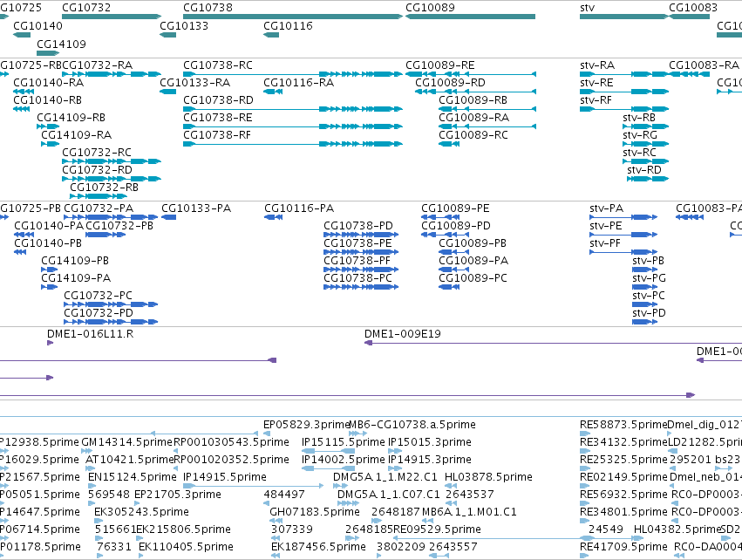Select transcript stv-RA
Image resolution: width=742 pixels, height=560 pixels.
(597, 65)
